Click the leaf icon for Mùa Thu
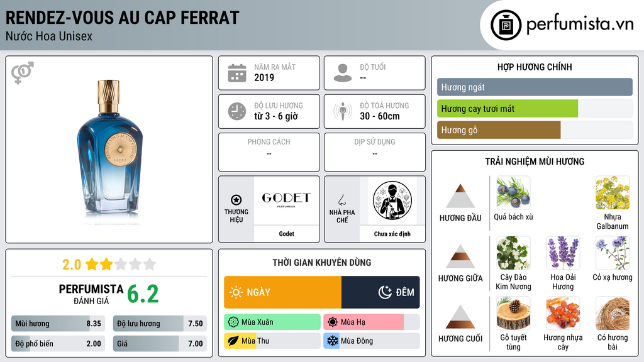Screen dimensions: 644x362 click(233, 341)
